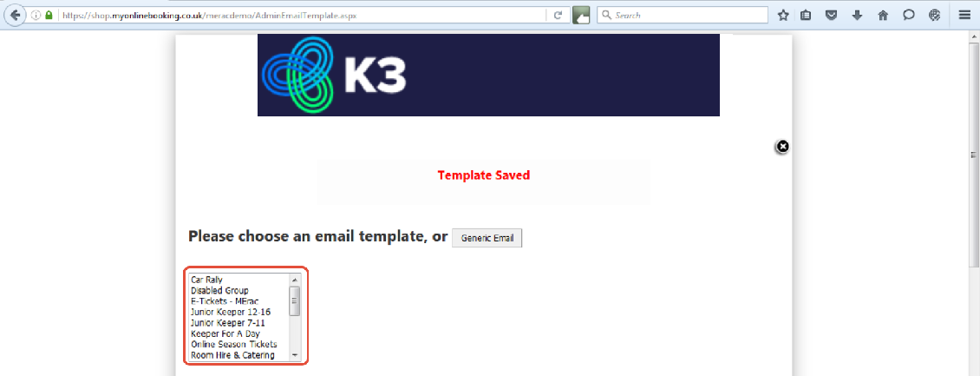The height and width of the screenshot is (376, 980).
Task: Reload the page with refresh icon
Action: (x=559, y=15)
